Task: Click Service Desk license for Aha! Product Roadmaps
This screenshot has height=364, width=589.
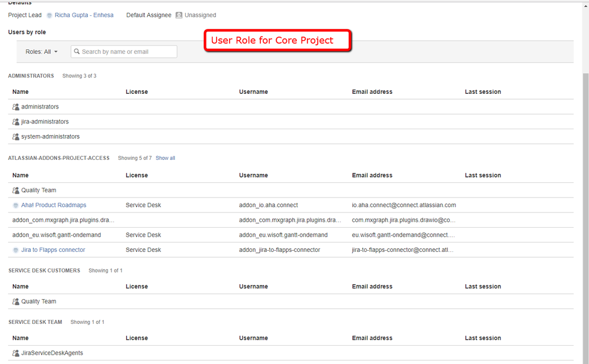Action: tap(143, 205)
